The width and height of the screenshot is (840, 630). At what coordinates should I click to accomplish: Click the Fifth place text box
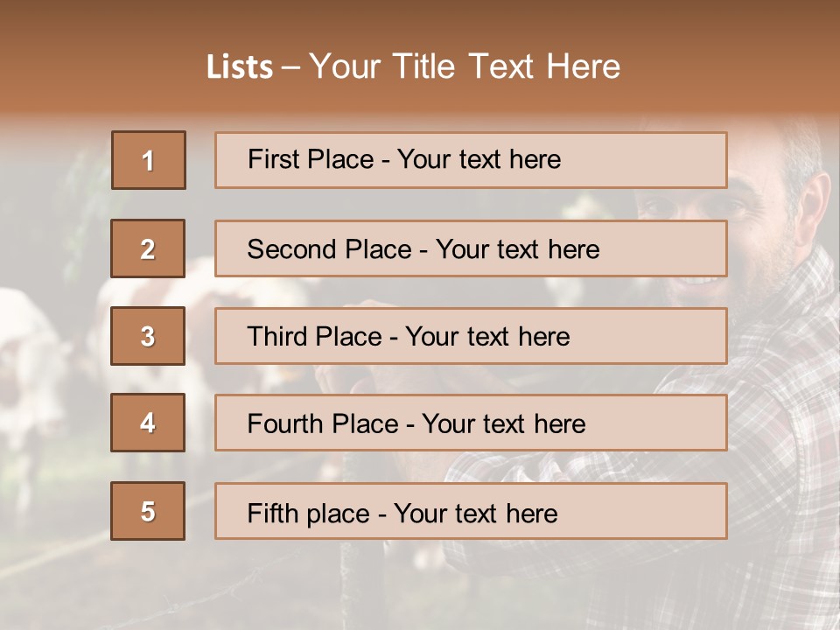[x=471, y=511]
